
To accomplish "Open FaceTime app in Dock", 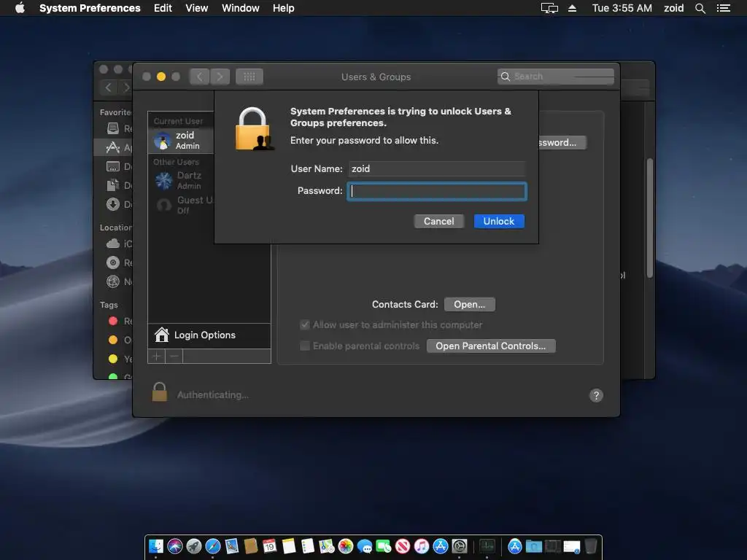I will 384,546.
